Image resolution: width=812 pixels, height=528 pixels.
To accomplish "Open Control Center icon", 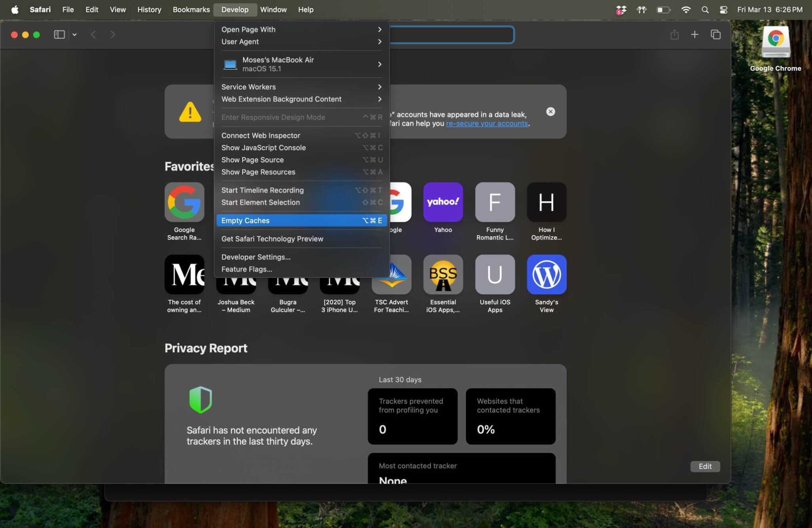I will pos(724,10).
